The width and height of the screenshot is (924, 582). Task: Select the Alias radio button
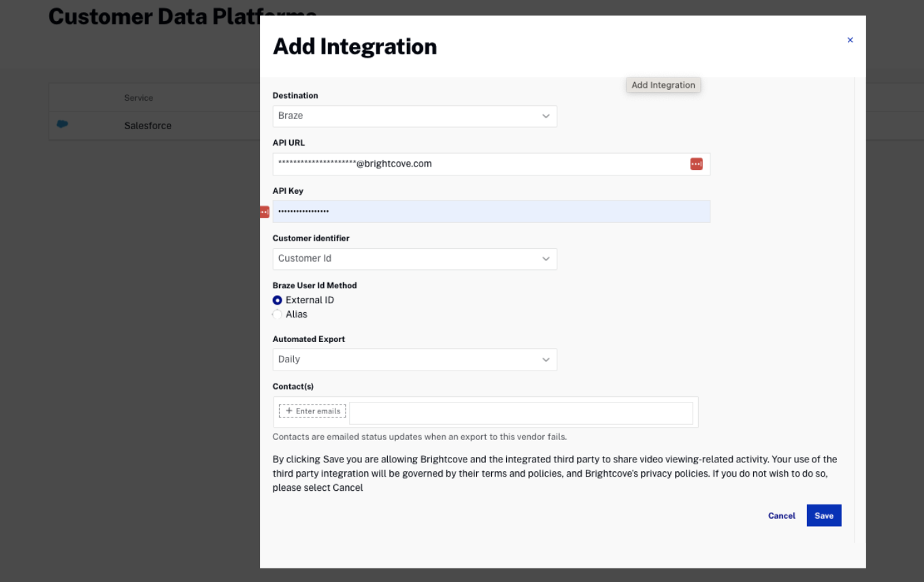click(x=278, y=314)
